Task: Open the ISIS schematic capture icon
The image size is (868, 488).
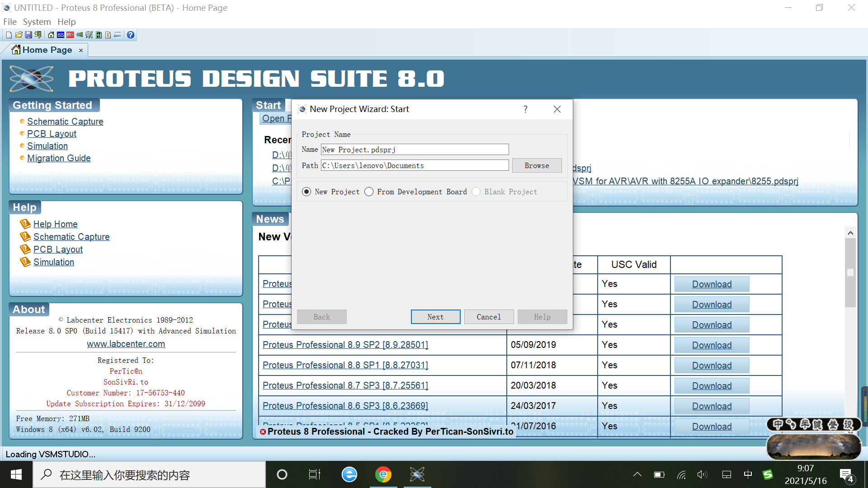Action: coord(61,35)
